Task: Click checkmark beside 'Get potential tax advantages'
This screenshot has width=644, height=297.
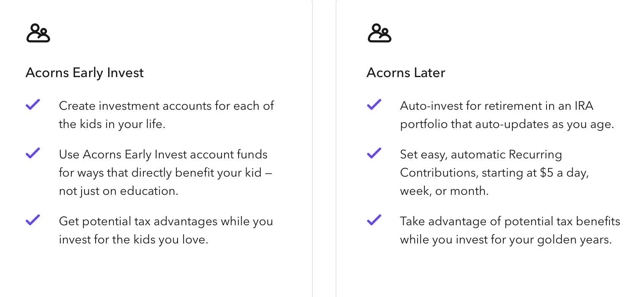Action: click(33, 220)
